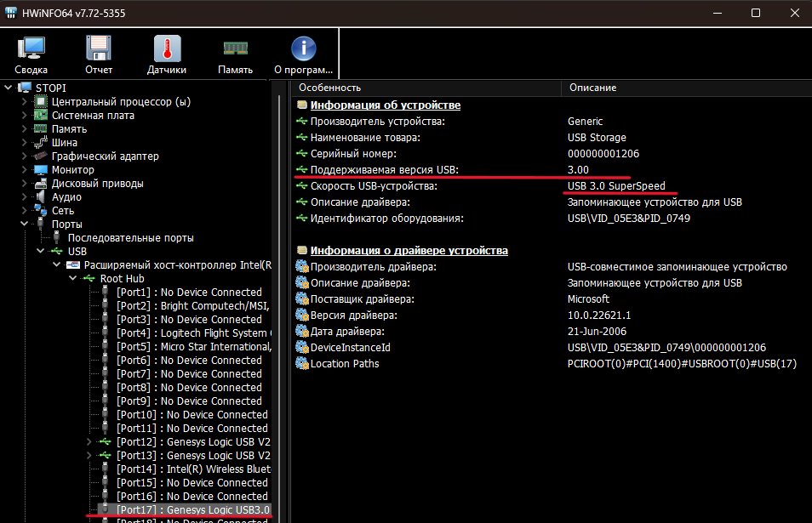Click the HWiNFO64 title bar app icon
Image resolution: width=812 pixels, height=523 pixels.
pos(11,13)
